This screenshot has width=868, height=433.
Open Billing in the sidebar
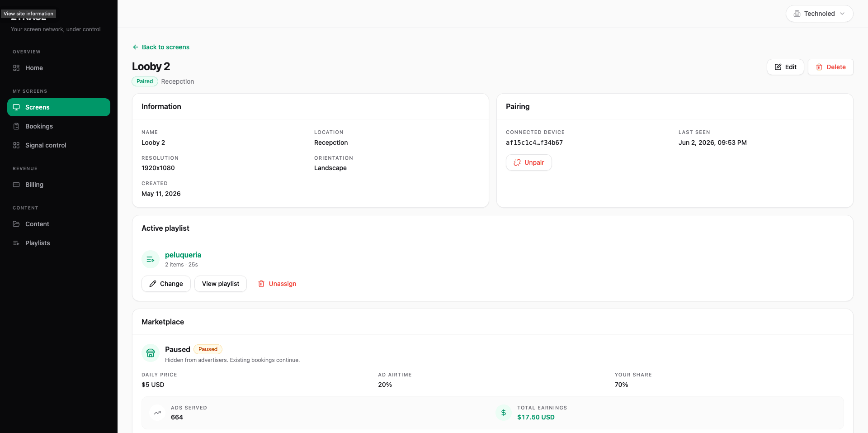point(59,185)
